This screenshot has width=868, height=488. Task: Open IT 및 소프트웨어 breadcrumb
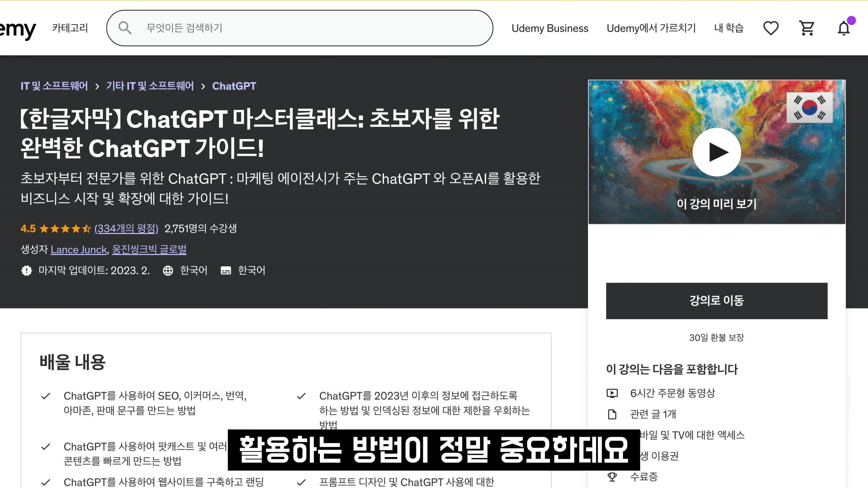coord(54,86)
